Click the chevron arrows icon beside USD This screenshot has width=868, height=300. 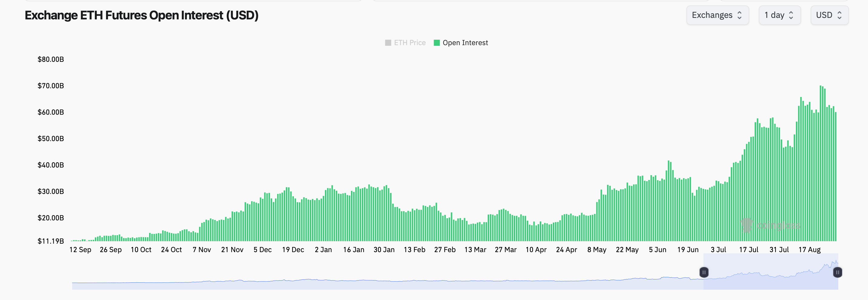pyautogui.click(x=839, y=15)
